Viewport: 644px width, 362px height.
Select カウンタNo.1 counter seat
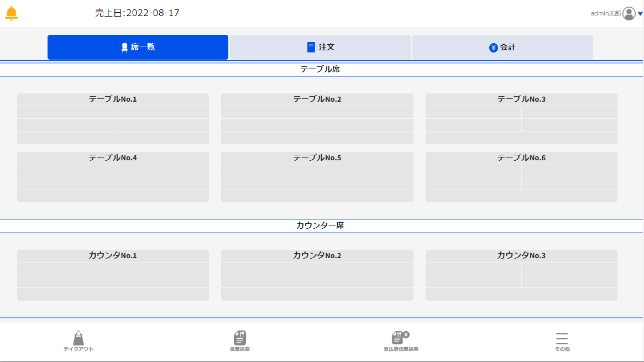113,275
